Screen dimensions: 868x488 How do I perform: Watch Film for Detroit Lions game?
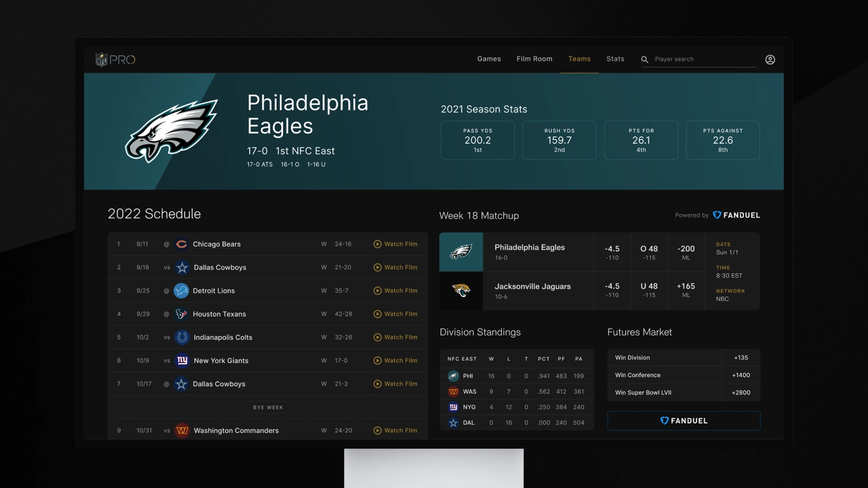pos(395,291)
